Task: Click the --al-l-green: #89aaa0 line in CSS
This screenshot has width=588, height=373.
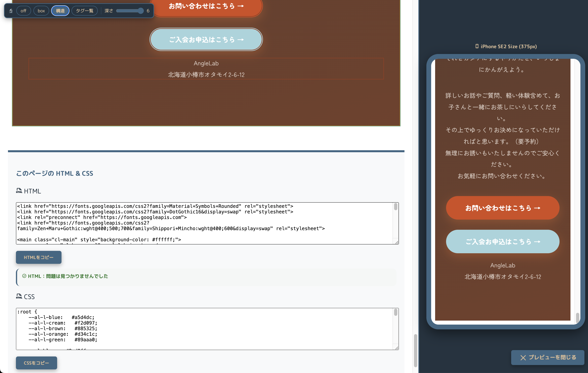Action: tap(63, 340)
